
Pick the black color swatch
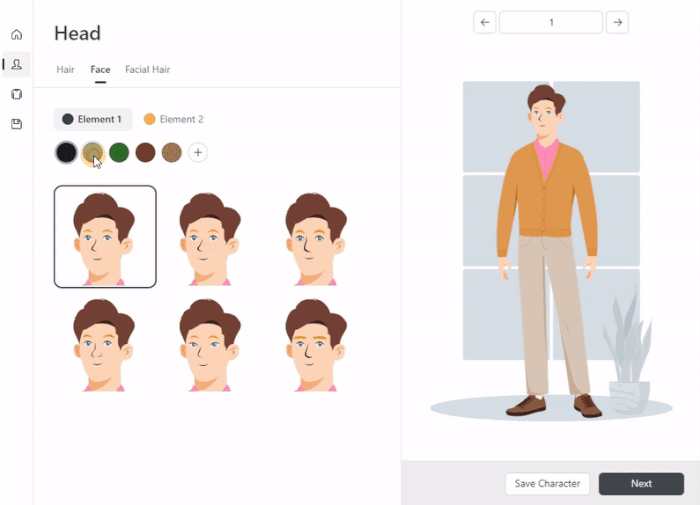pos(66,152)
